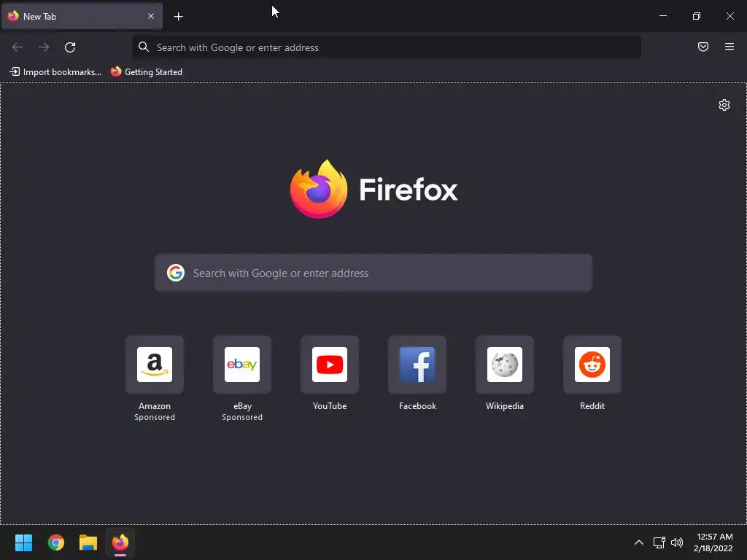Restore down the Firefox window
The width and height of the screenshot is (747, 560).
[697, 16]
